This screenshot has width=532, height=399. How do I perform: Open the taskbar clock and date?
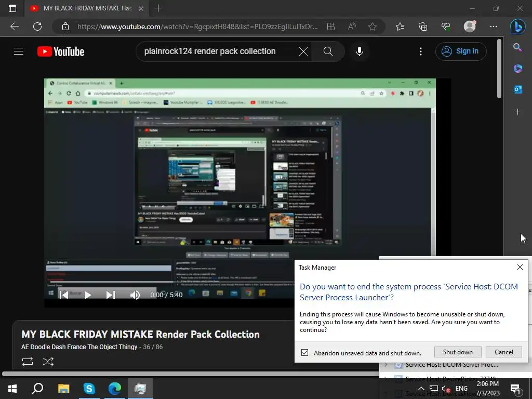[487, 389]
